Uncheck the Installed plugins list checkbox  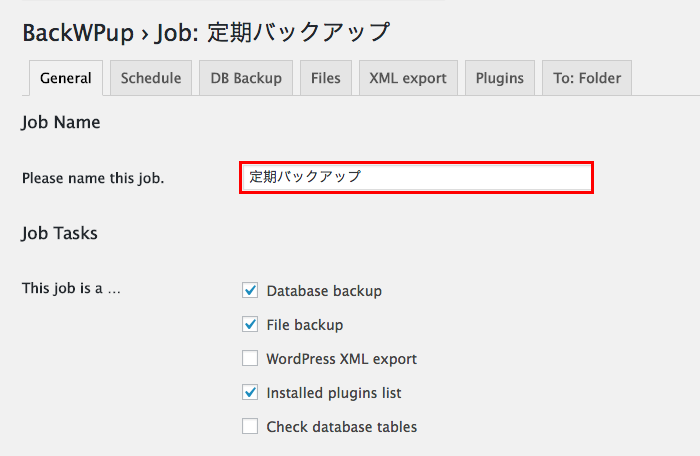pos(250,392)
